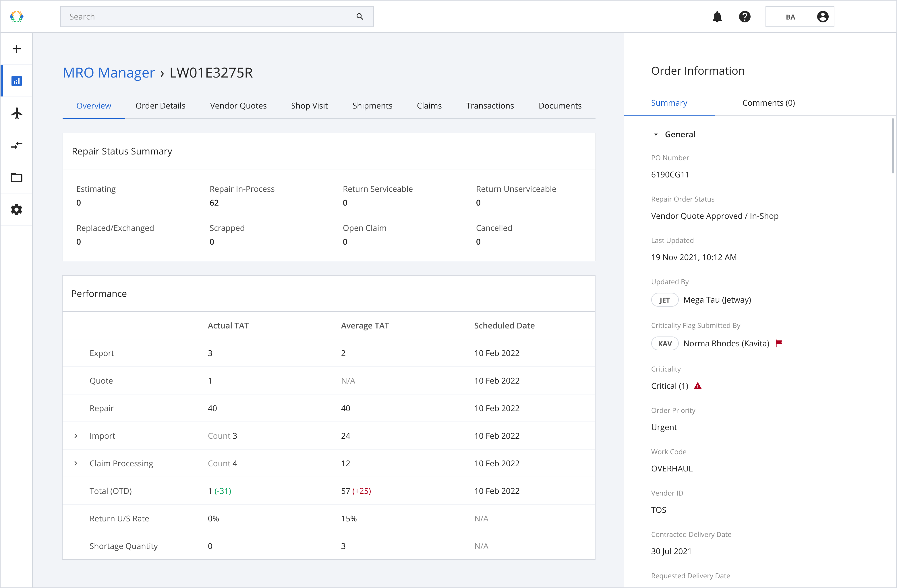Go back to MRO Manager breadcrumb
Screen dimensions: 897x588
tap(109, 72)
